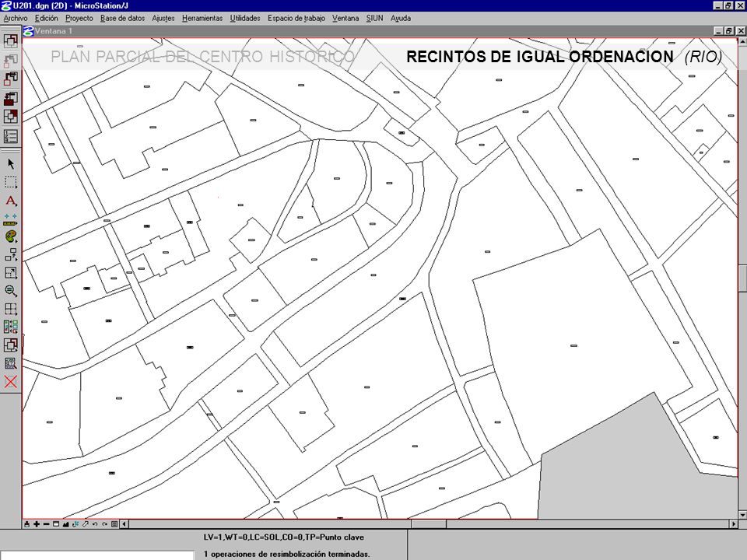Viewport: 747px width, 560px height.
Task: Click the Fit View icon in view controls
Action: (65, 524)
